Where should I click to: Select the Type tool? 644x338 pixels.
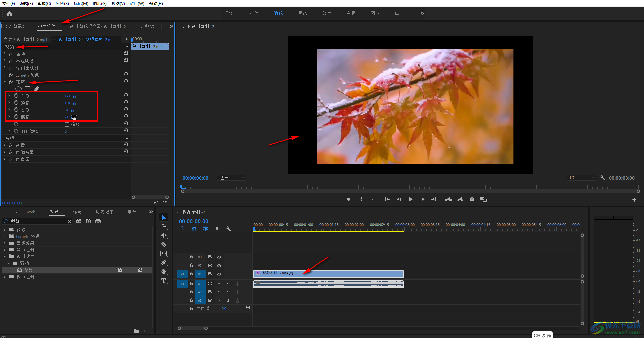[x=164, y=281]
